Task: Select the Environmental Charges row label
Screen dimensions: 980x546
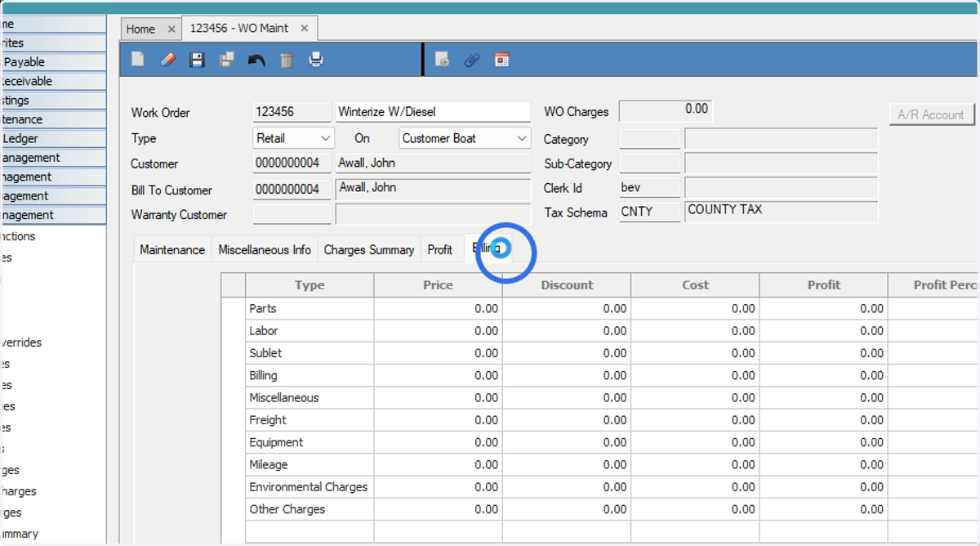Action: tap(309, 487)
